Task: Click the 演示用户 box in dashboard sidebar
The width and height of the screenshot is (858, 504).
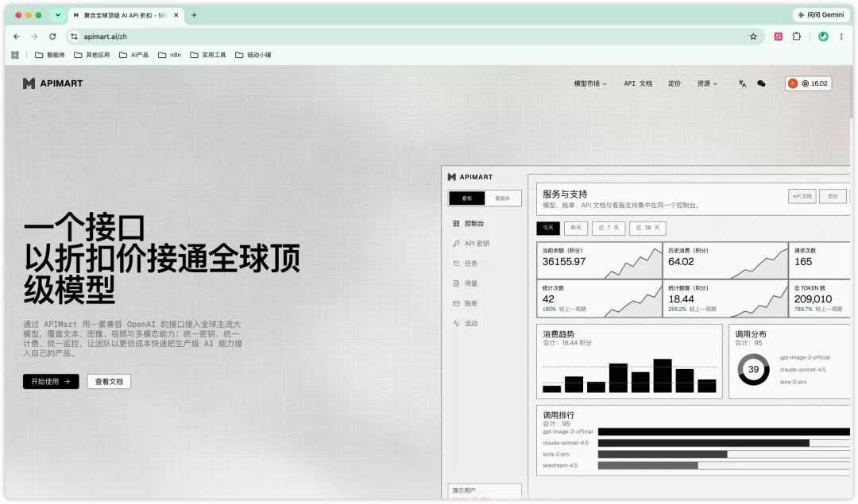Action: 485,491
